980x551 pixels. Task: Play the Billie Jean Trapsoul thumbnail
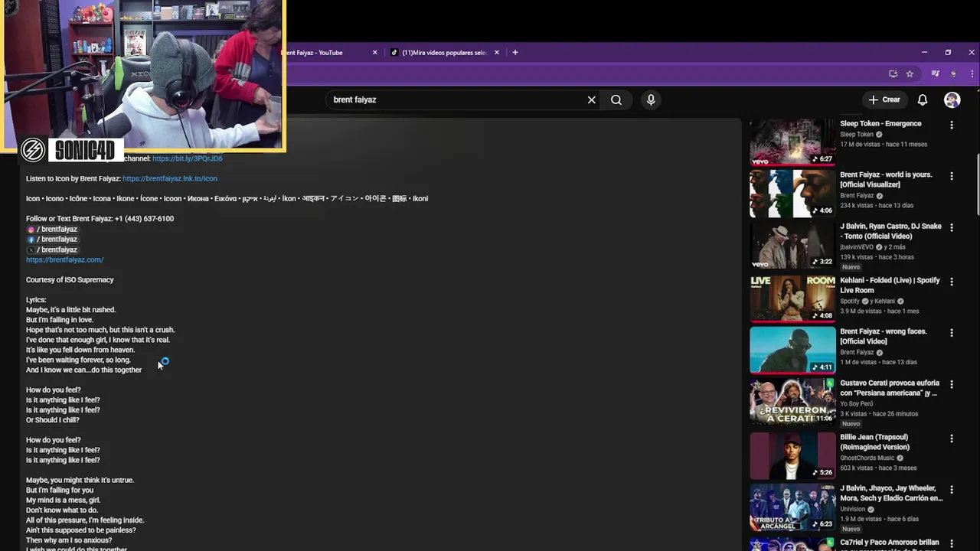coord(792,455)
